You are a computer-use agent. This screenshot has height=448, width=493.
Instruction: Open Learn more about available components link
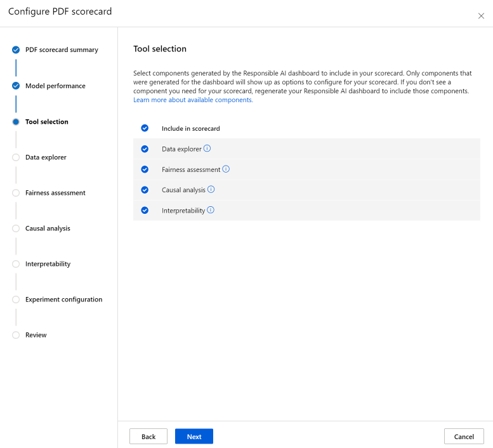[193, 100]
